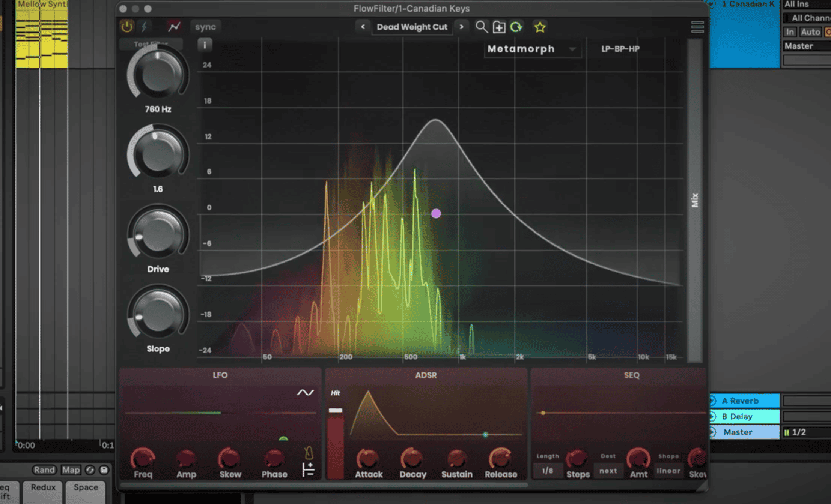Click the 760 Hz frequency knob

[158, 74]
